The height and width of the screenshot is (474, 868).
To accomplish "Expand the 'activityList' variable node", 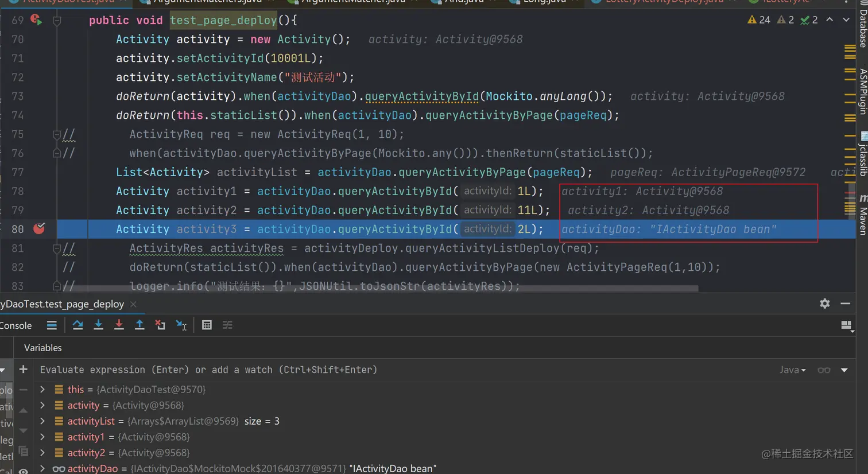I will (x=42, y=421).
